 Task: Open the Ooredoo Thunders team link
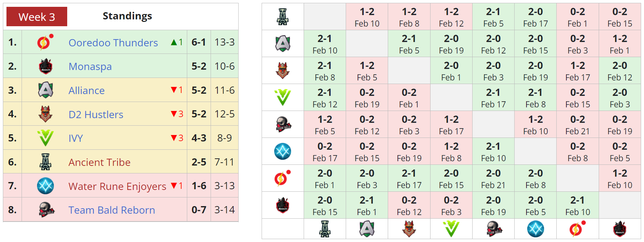click(113, 43)
